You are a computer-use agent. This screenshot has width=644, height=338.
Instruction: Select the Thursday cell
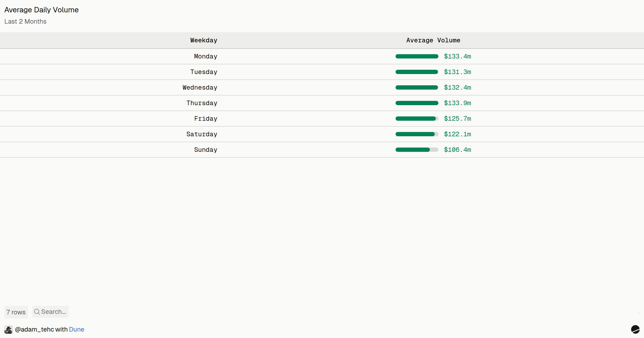tap(202, 103)
